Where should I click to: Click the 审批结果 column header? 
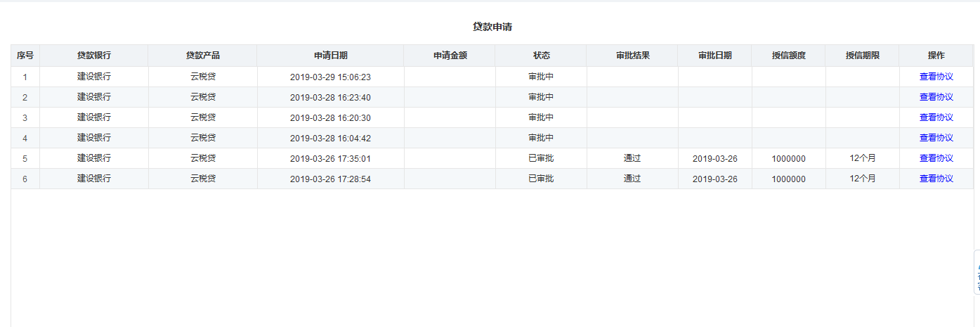click(x=632, y=56)
